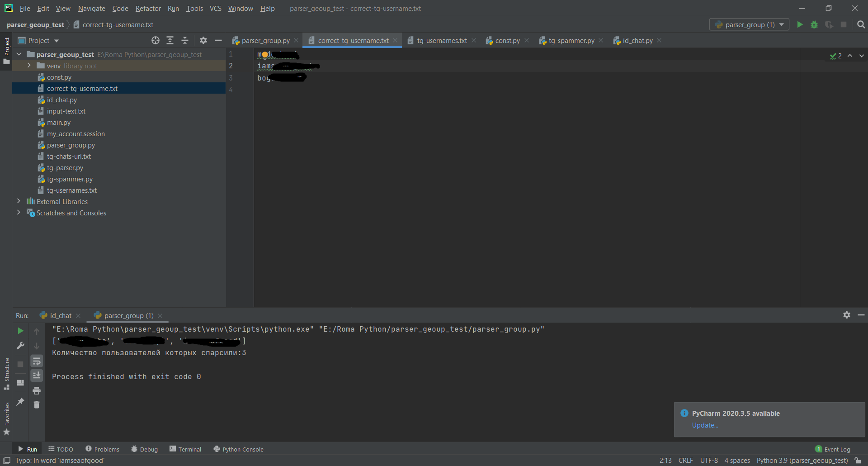This screenshot has width=868, height=466.
Task: Click cursor position 2:13 indicator
Action: pos(665,461)
